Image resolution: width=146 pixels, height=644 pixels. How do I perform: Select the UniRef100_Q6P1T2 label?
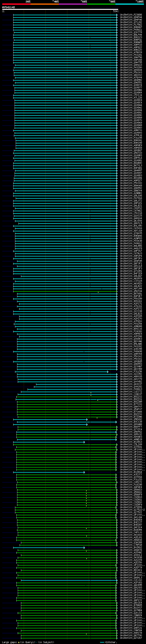pyautogui.click(x=131, y=600)
